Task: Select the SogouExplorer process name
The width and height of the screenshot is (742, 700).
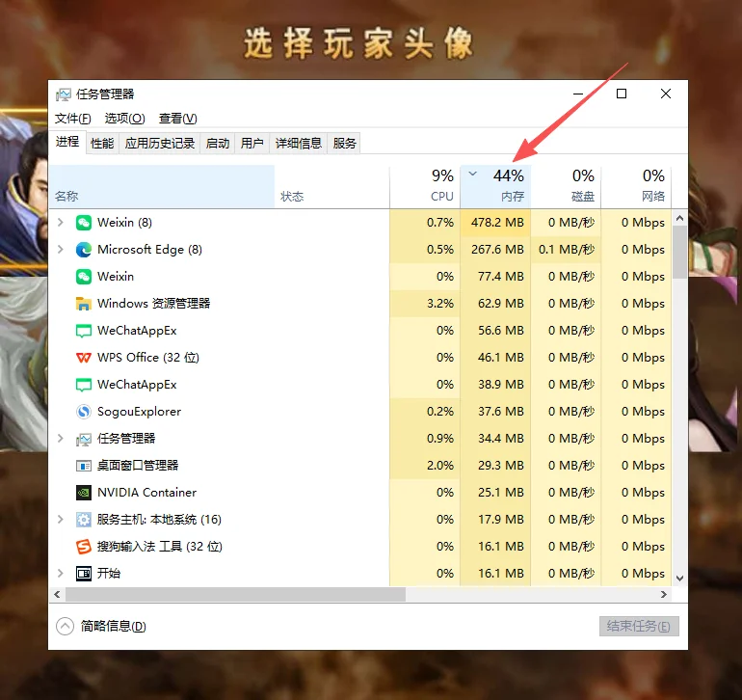Action: coord(139,412)
